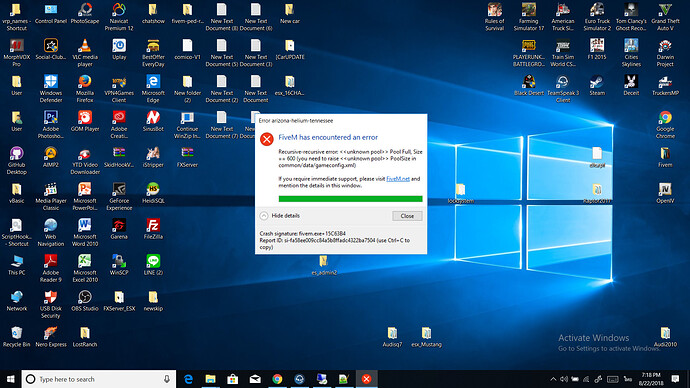690x388 pixels.
Task: Open Windows Start menu
Action: pos(11,379)
